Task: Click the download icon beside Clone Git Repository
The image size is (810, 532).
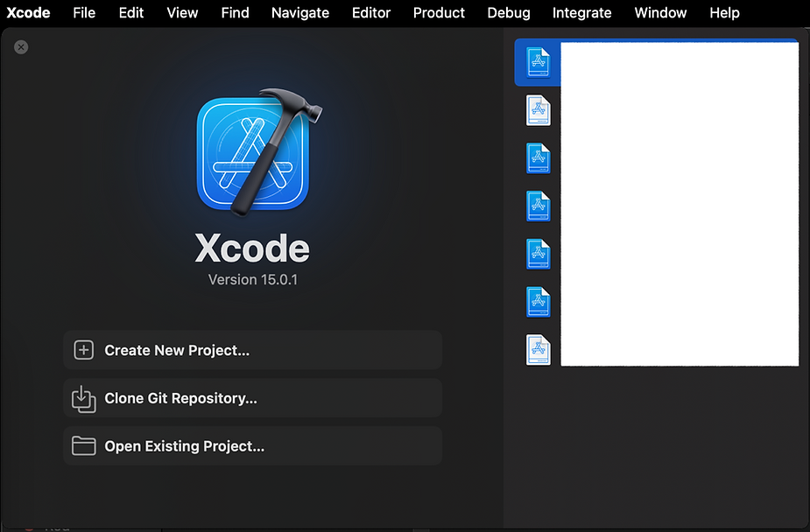Action: (83, 397)
